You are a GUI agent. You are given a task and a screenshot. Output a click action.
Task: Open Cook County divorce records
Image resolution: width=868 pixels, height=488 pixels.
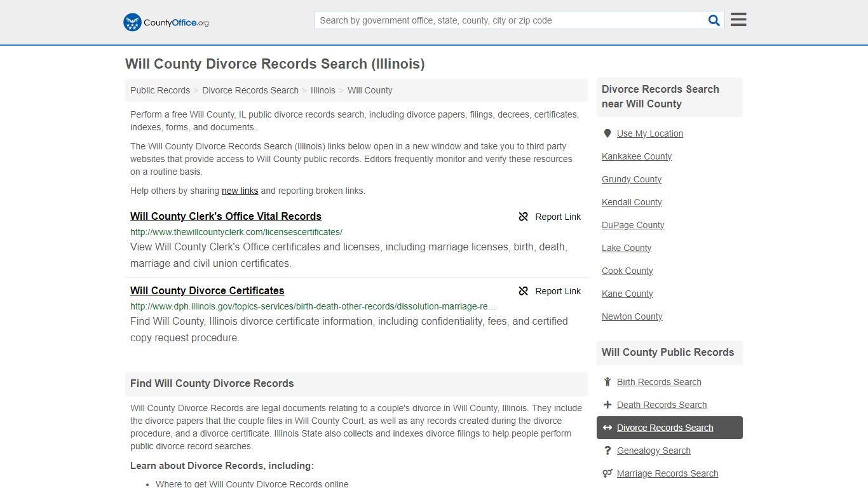click(x=627, y=271)
